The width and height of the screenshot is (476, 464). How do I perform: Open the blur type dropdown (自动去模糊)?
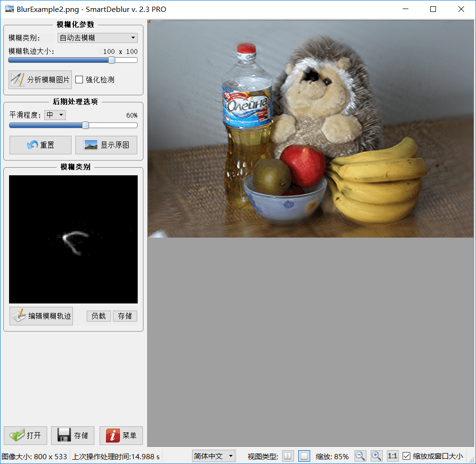coord(97,38)
